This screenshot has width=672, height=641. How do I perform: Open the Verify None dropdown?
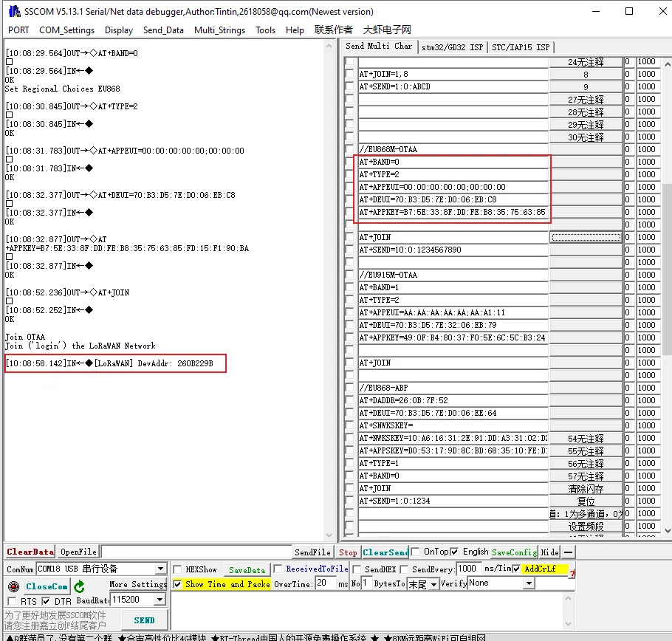(528, 583)
